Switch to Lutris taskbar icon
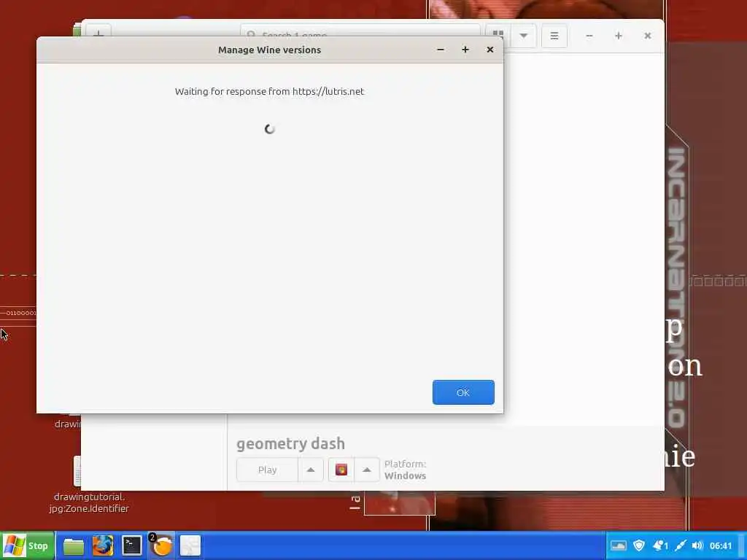This screenshot has width=747, height=560. 161,545
